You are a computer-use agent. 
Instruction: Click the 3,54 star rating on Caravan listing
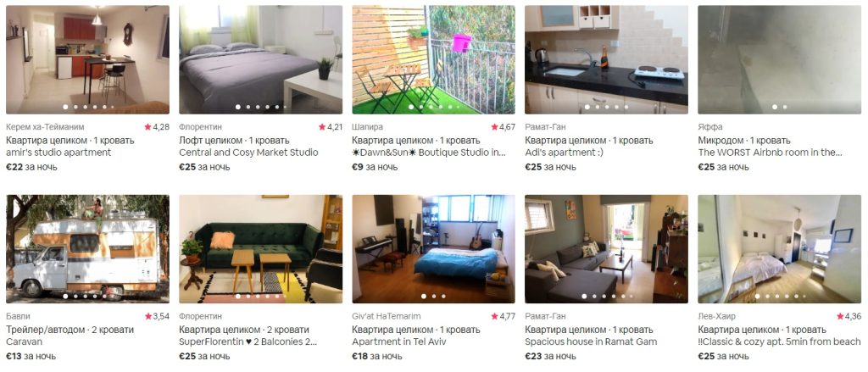[157, 316]
